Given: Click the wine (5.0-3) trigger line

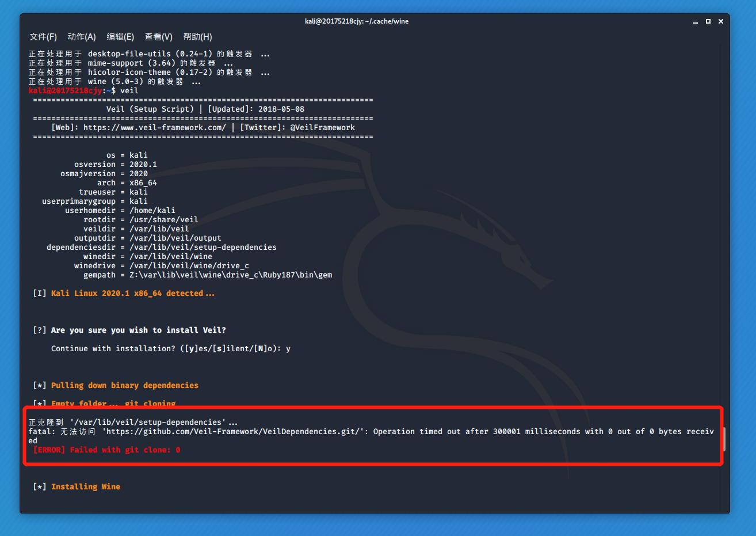Looking at the screenshot, I should point(114,82).
